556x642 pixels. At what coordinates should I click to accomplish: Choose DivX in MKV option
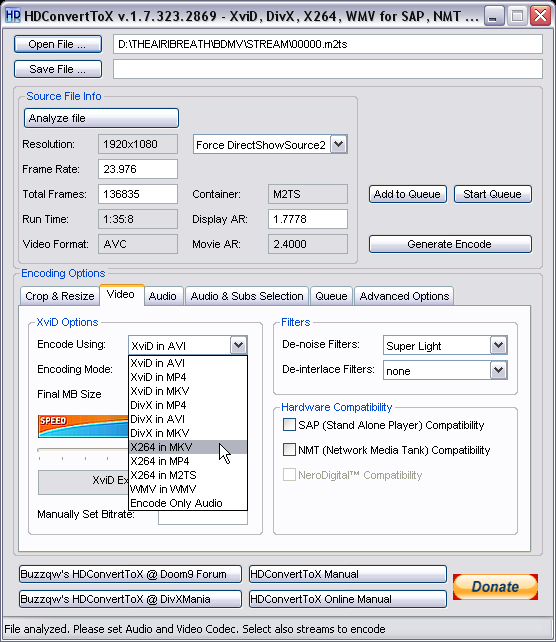[188, 433]
